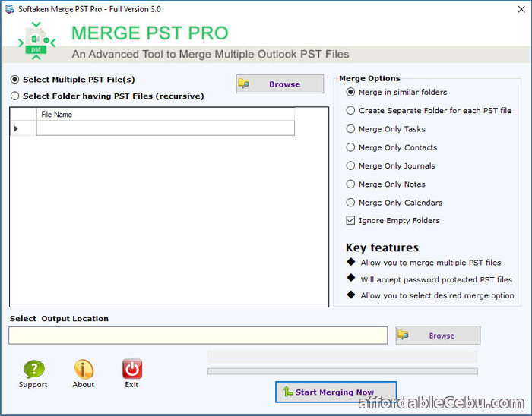Choose Create Separate Folder for each PST
Screen dimensions: 532x416
point(350,110)
